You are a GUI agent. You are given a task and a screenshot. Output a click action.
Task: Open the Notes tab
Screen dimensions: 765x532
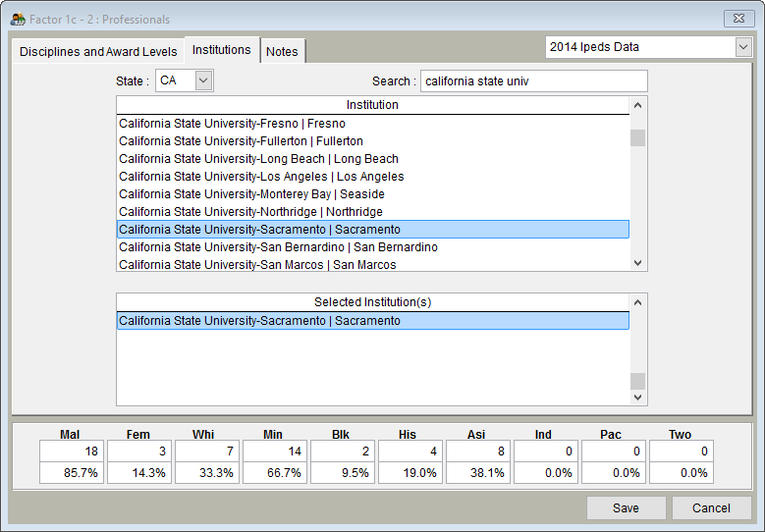click(282, 51)
